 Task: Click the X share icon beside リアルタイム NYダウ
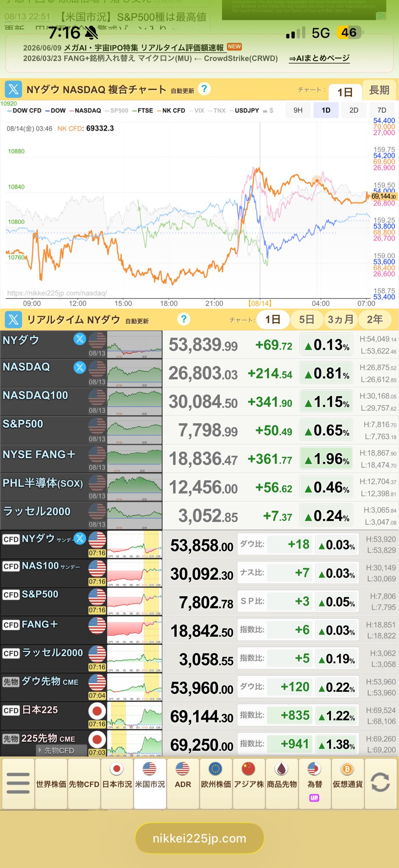[14, 320]
